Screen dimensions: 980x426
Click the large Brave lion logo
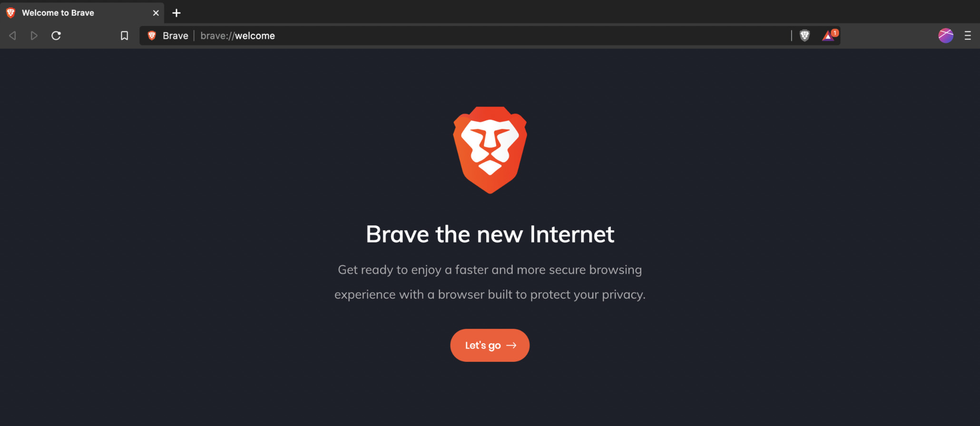pos(490,150)
